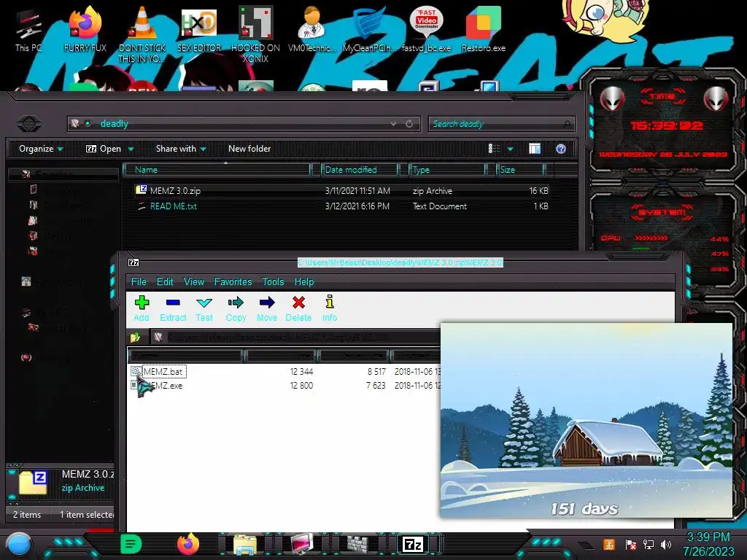747x560 pixels.
Task: Open Explorer help question mark
Action: tap(561, 149)
